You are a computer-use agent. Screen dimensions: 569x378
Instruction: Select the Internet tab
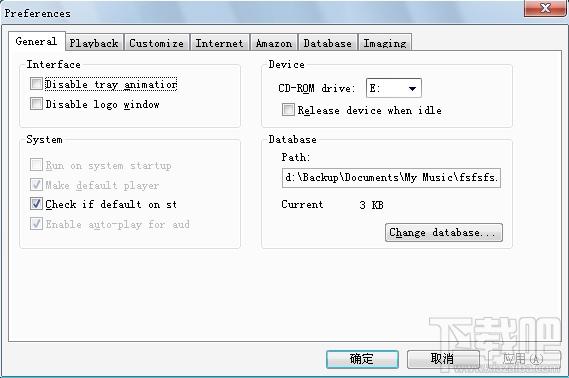[220, 43]
